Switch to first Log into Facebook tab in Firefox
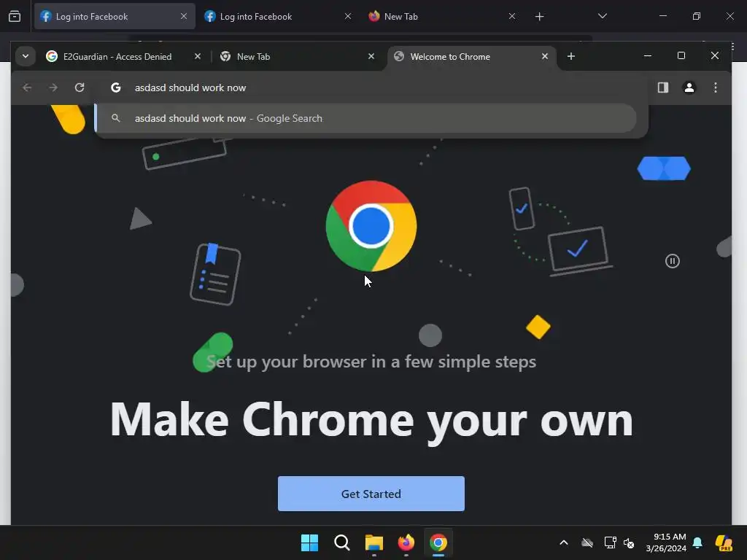The height and width of the screenshot is (560, 747). [x=115, y=17]
